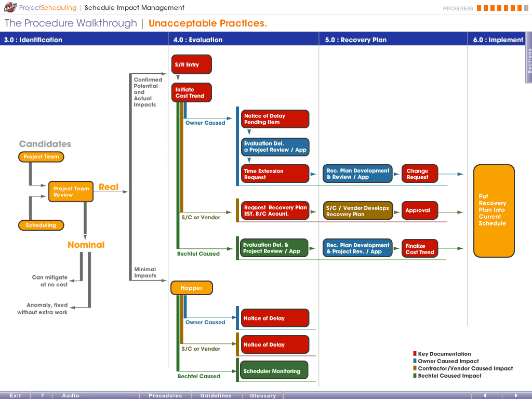
Task: Open the Sections side tab
Action: pyautogui.click(x=529, y=60)
